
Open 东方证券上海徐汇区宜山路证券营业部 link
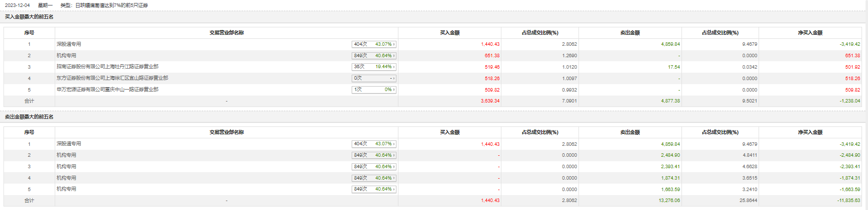point(112,78)
